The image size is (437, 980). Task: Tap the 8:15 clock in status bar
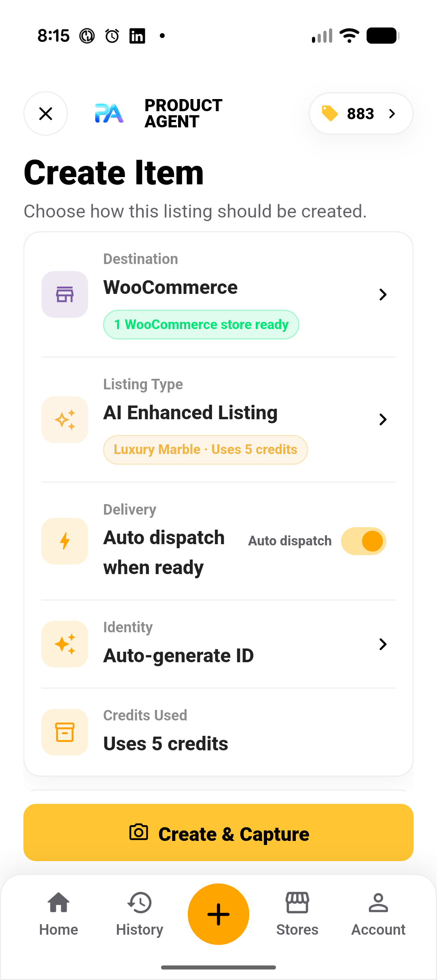(53, 36)
